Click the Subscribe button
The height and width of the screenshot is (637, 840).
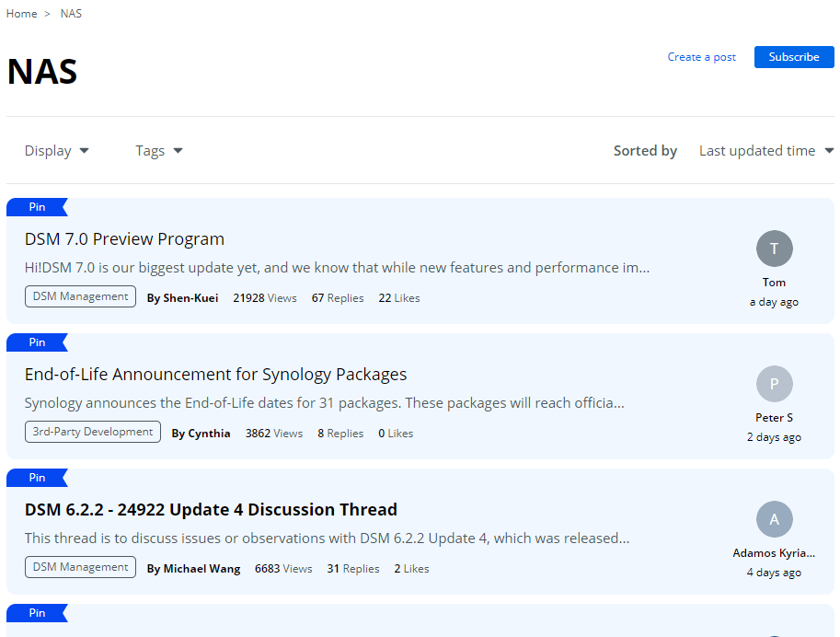coord(794,57)
